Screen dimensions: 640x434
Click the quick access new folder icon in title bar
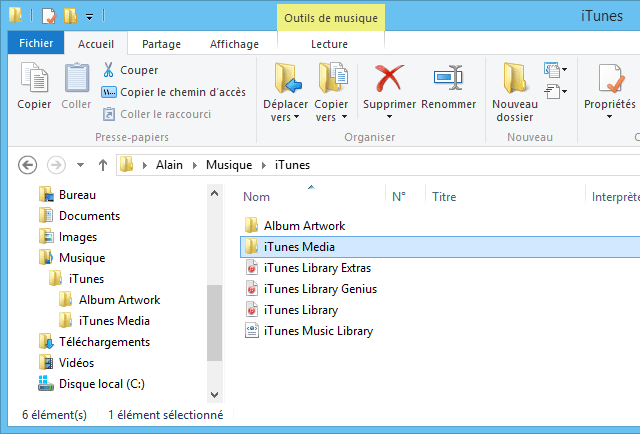tap(71, 16)
